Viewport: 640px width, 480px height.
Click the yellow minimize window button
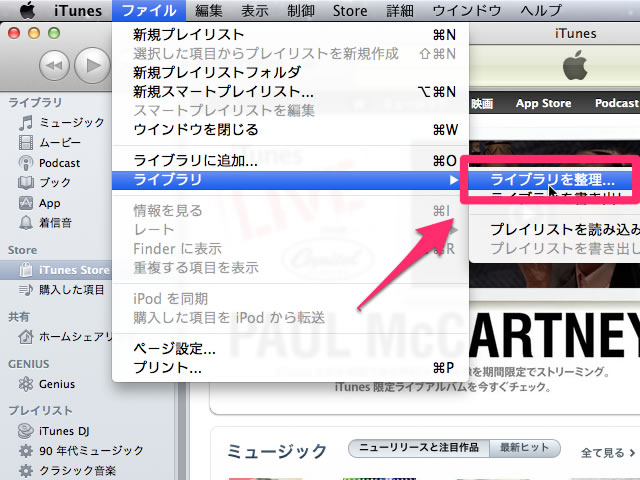pos(34,33)
